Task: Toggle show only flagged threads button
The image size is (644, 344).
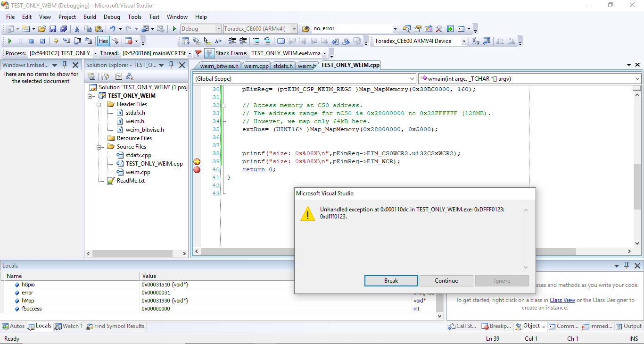Action: [209, 53]
